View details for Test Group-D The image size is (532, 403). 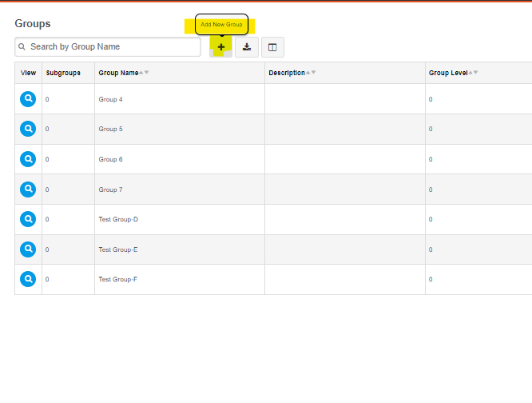click(x=28, y=219)
